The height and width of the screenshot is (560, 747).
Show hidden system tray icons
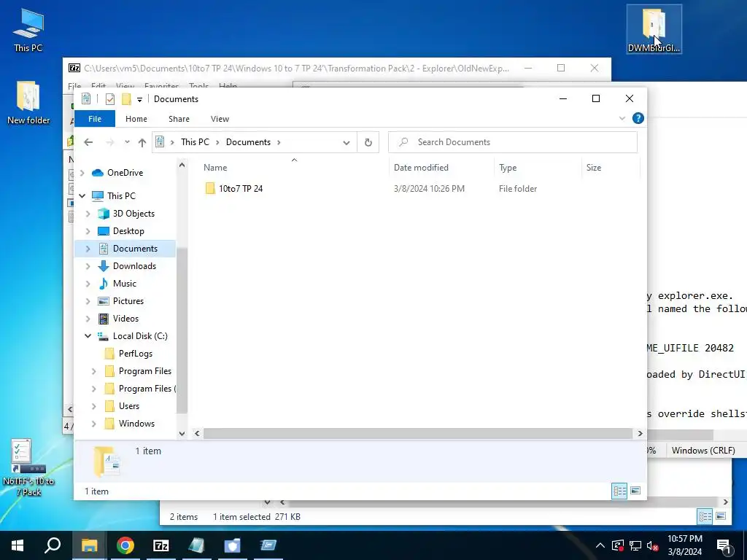[600, 545]
